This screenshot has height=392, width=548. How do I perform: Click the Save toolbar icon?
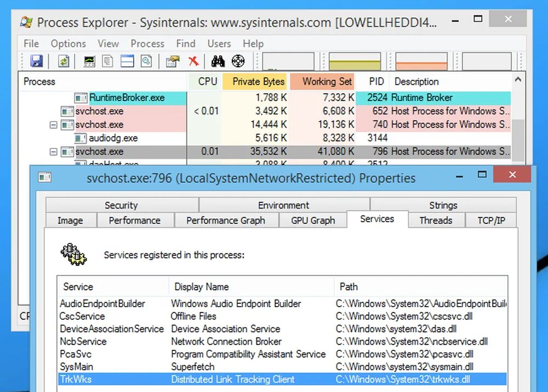[36, 61]
